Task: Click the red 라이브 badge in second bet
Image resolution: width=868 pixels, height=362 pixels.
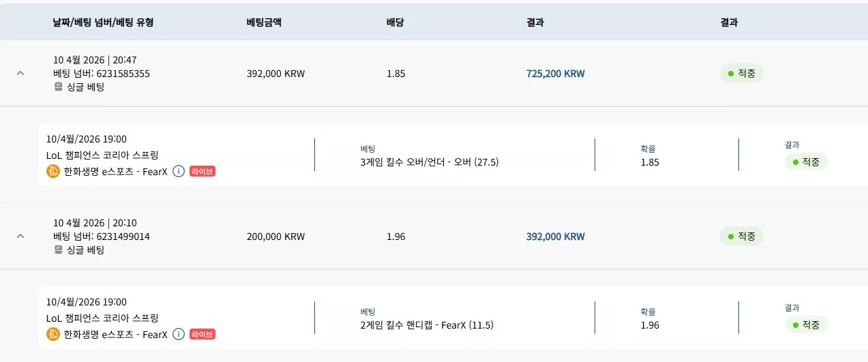Action: 203,334
